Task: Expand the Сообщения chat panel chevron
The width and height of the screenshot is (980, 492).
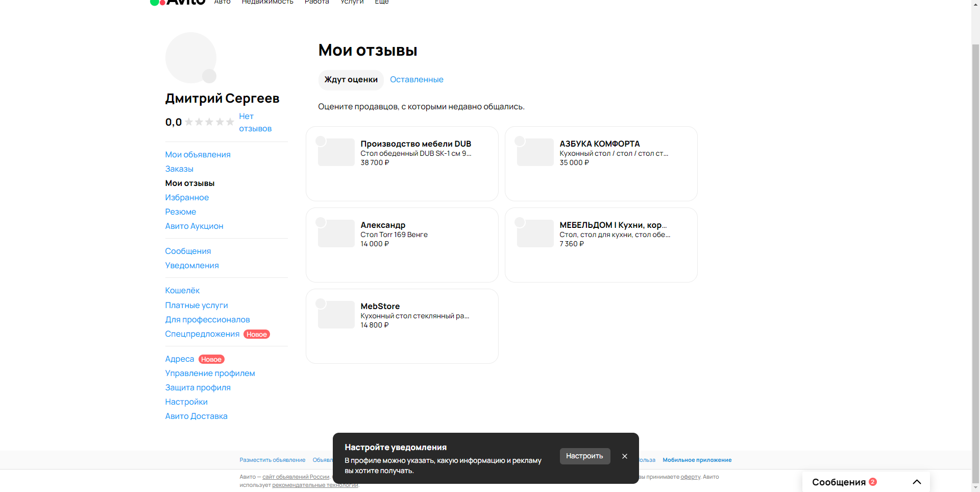Action: pyautogui.click(x=917, y=482)
